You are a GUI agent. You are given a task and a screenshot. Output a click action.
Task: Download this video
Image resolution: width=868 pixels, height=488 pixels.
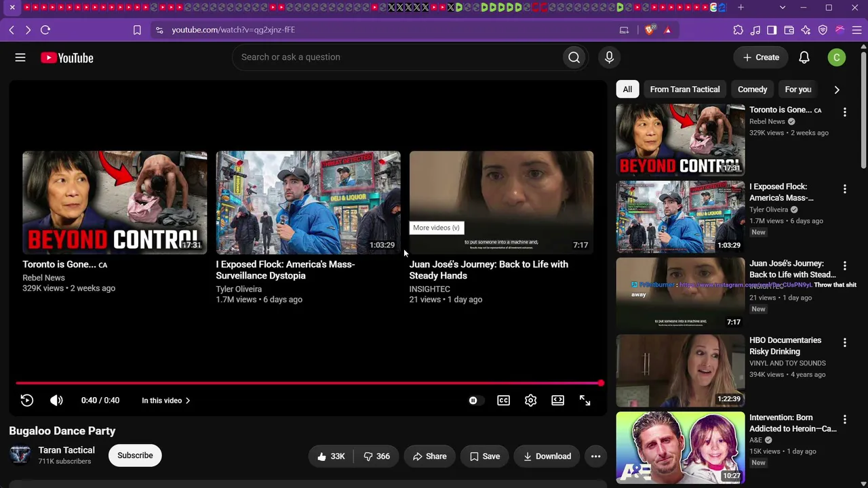click(x=547, y=456)
